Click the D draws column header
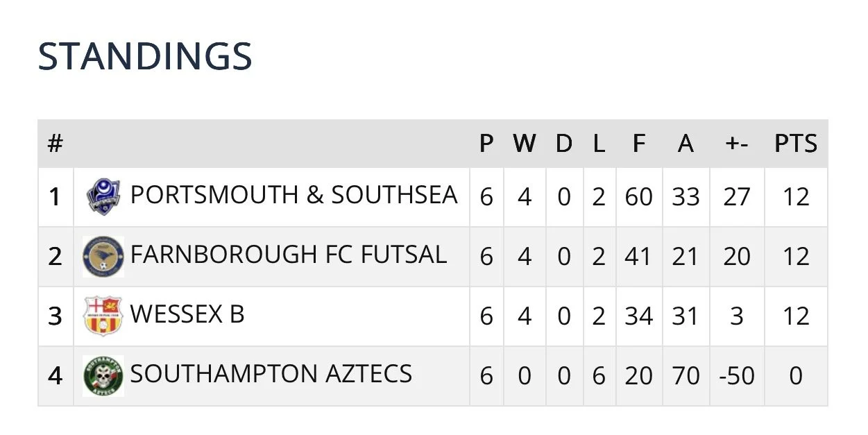868x435 pixels. [x=564, y=144]
